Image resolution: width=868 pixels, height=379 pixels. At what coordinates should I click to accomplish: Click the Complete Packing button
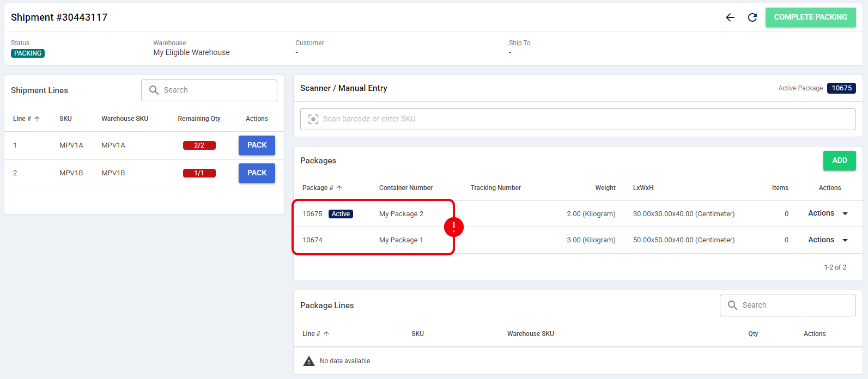click(810, 17)
